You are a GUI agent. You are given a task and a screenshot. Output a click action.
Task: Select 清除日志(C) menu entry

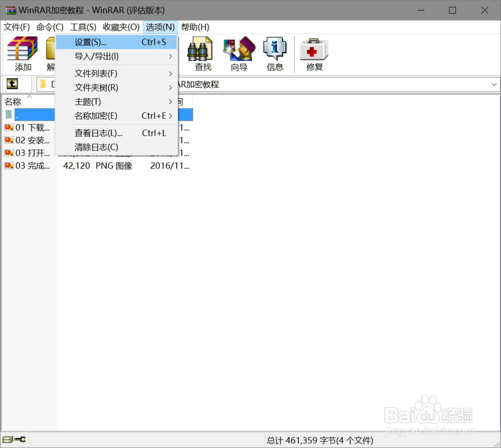click(116, 147)
